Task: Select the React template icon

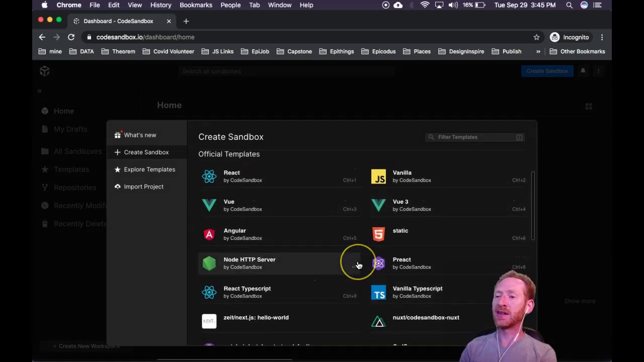Action: click(209, 176)
